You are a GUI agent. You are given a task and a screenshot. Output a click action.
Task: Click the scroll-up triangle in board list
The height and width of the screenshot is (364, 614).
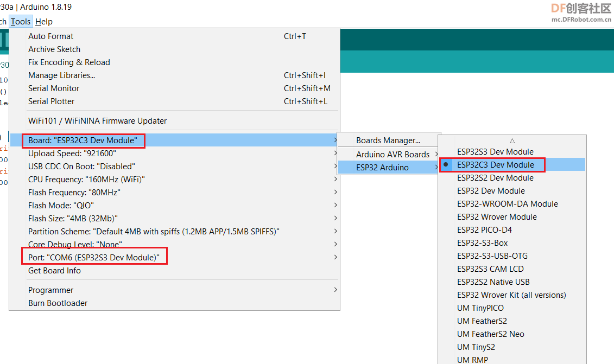tap(512, 141)
